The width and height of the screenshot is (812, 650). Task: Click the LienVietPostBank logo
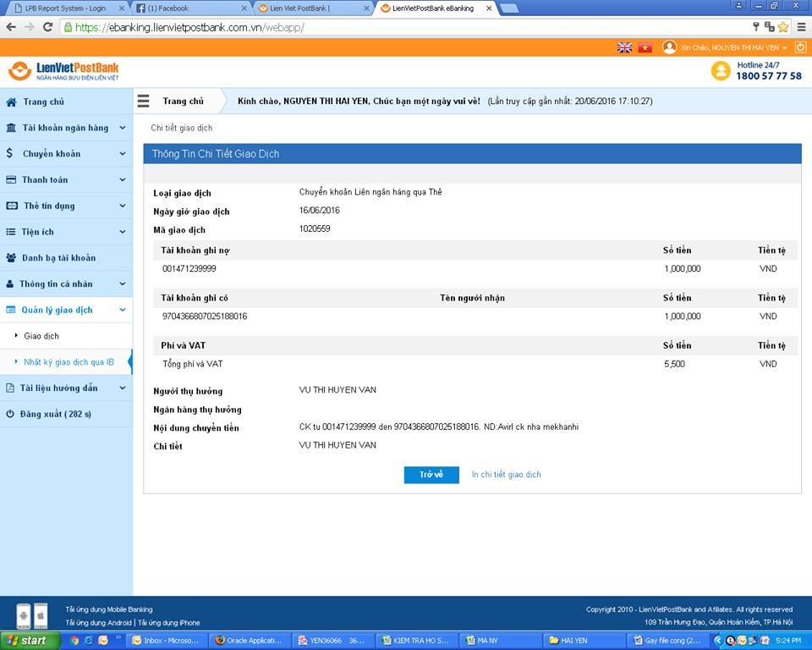[x=63, y=70]
